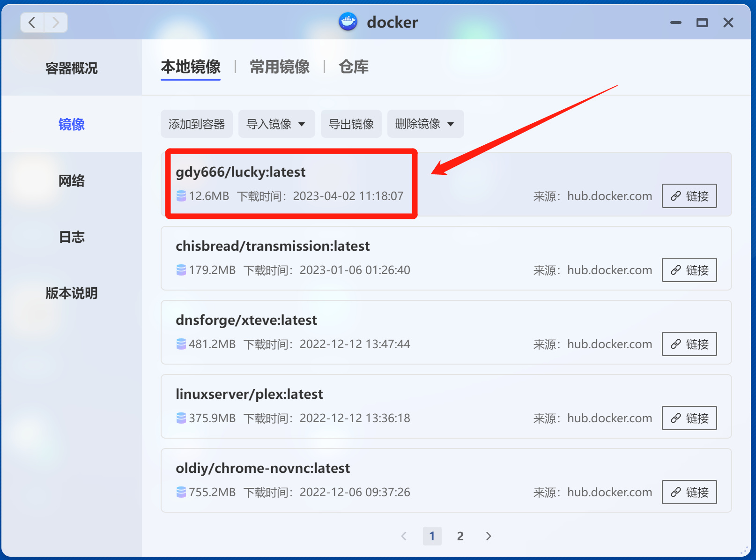Click the 481.2MB size value
This screenshot has height=560, width=756.
click(x=212, y=344)
